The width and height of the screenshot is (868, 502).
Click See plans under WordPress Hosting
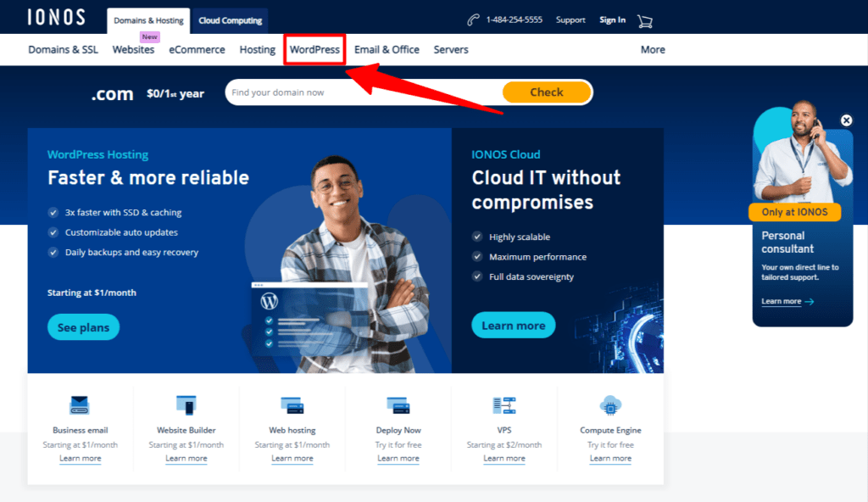click(83, 326)
